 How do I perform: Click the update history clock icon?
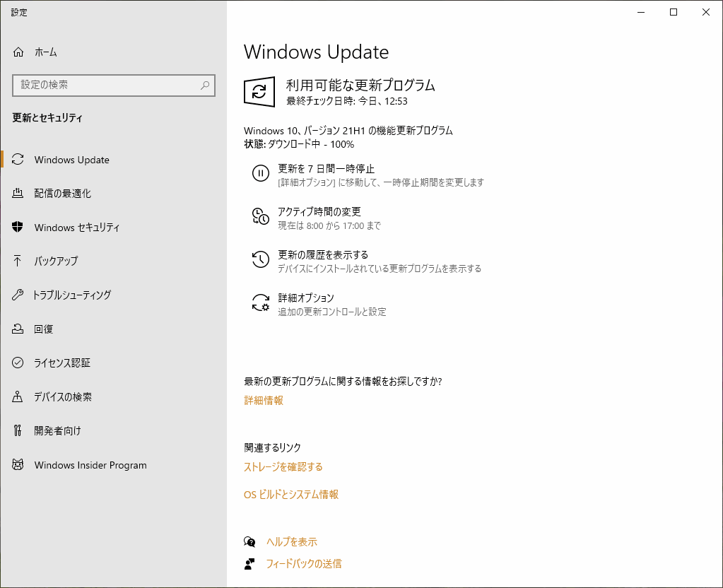tap(261, 259)
